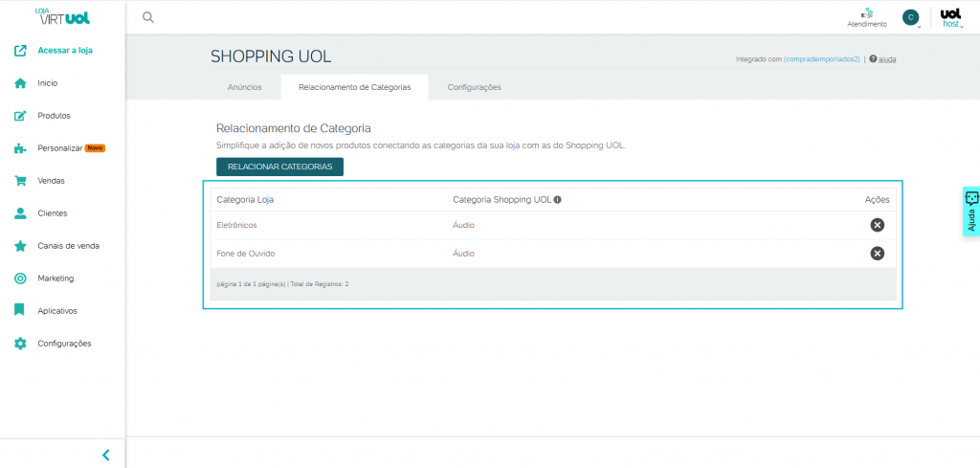Click the Eletrônicos table cell
This screenshot has height=468, width=980.
tap(237, 225)
